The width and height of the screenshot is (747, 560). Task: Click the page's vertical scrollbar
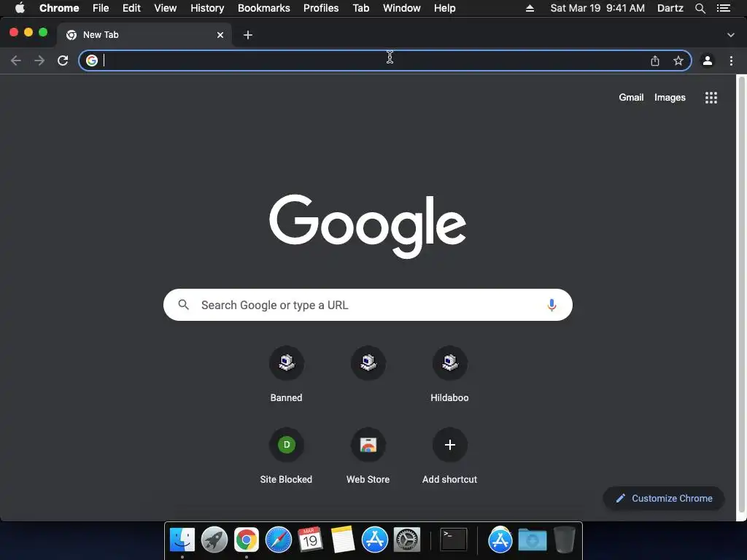pos(741,295)
